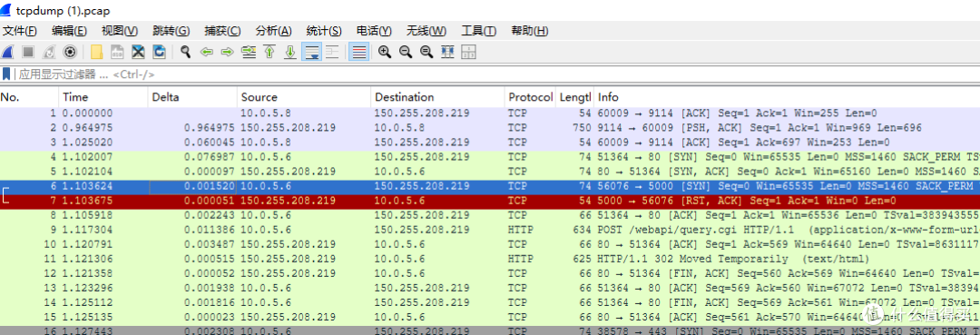Viewport: 980px width, 335px height.
Task: Click Delta value 0.001520 in packet 6
Action: pos(210,186)
